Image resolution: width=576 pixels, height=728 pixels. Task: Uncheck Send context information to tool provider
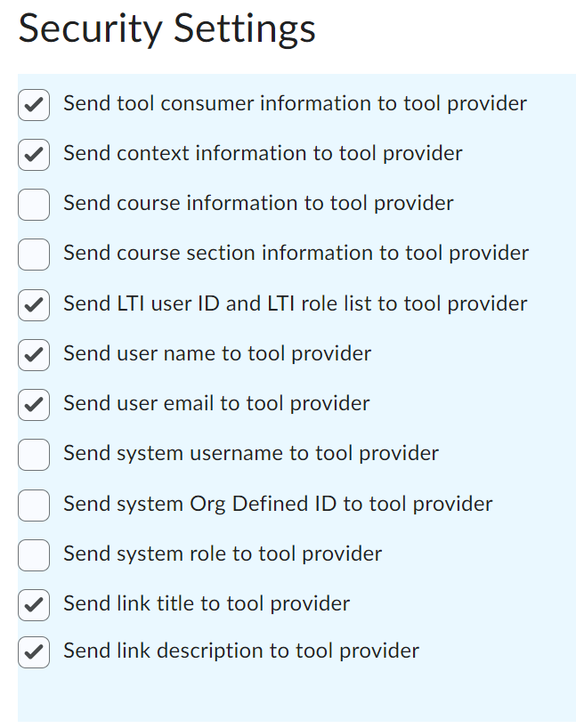(x=34, y=155)
